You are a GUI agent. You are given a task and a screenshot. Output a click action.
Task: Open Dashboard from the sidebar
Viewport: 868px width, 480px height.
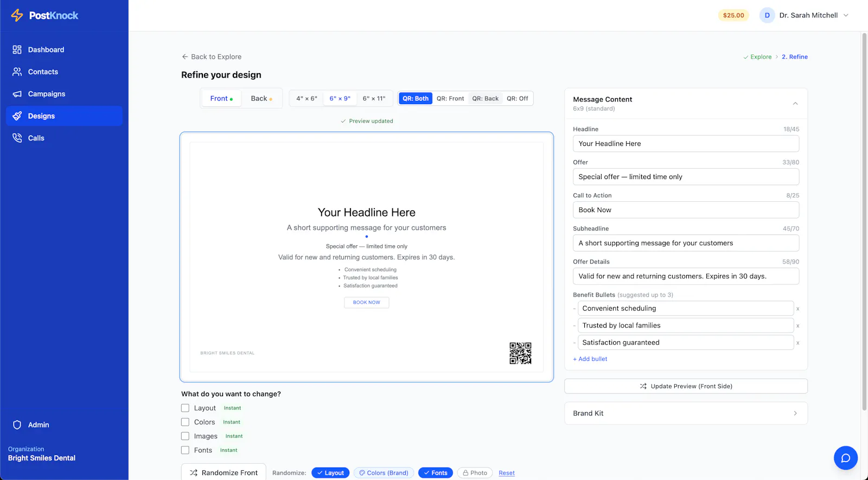coord(64,49)
